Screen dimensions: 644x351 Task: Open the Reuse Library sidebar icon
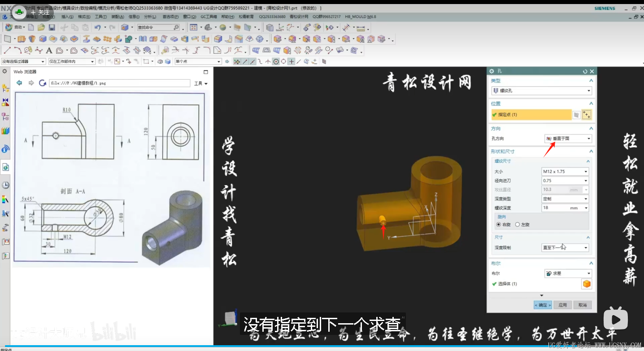click(x=5, y=131)
